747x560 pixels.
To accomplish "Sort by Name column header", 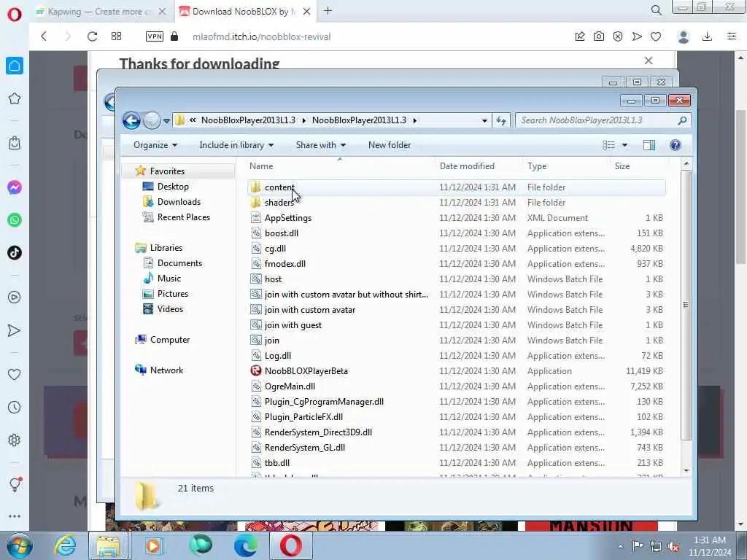I will tap(261, 166).
